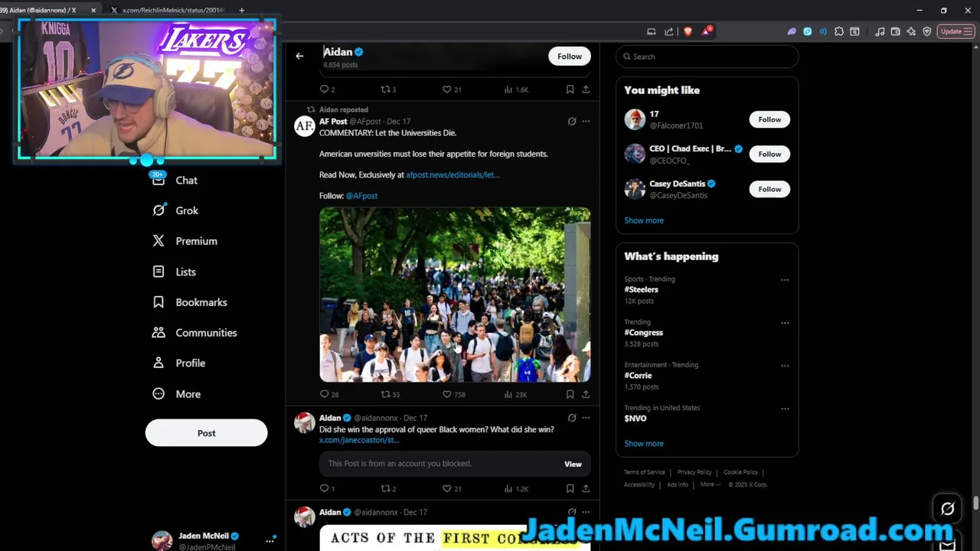This screenshot has height=551, width=980.
Task: Open account menu next to Jaden McNeil
Action: 269,540
